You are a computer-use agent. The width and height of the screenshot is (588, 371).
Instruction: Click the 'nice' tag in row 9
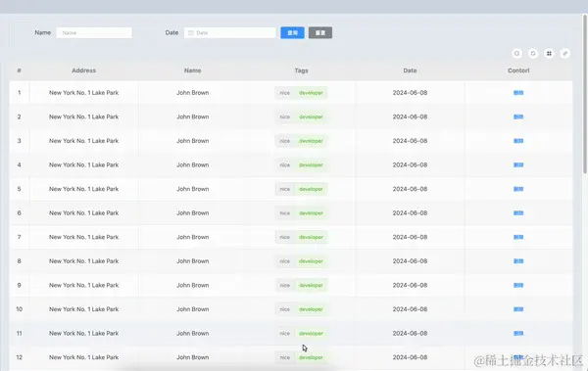click(284, 285)
